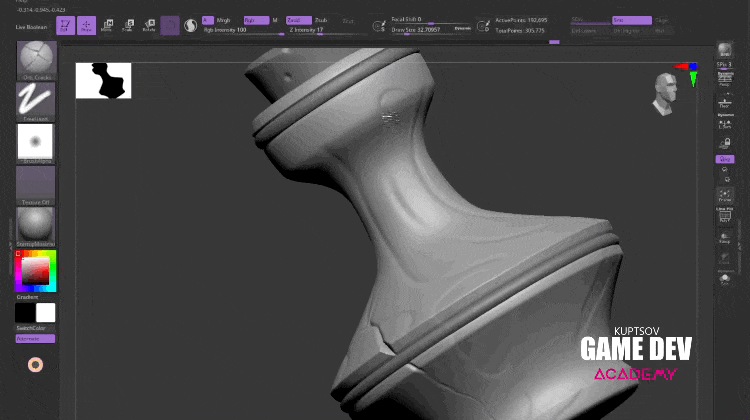Select the Zcut mode

(348, 21)
